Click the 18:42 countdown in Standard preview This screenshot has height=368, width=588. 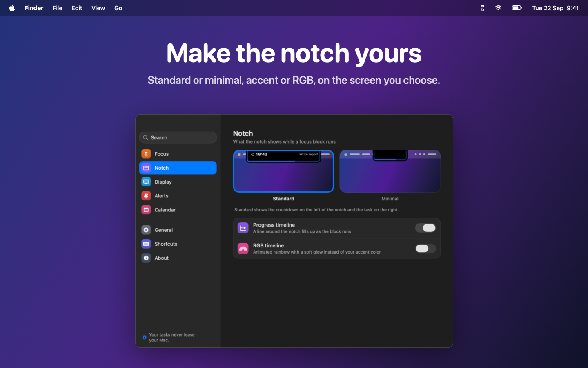coord(261,154)
